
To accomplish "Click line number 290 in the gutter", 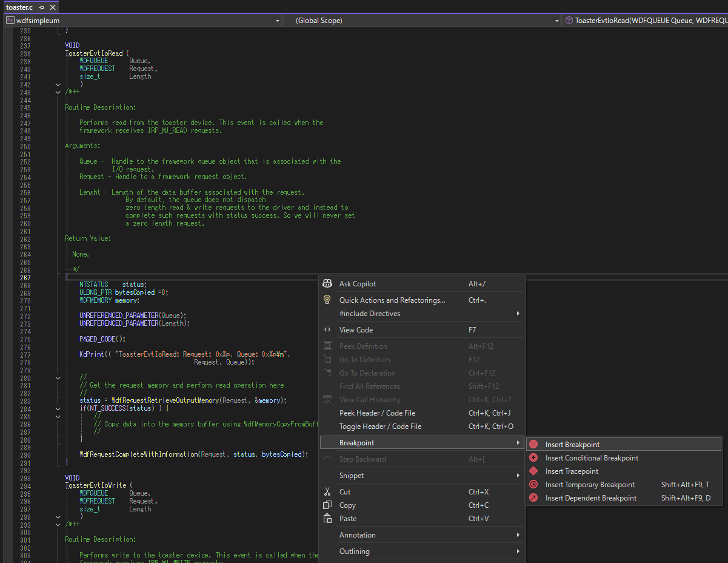I will (25, 455).
